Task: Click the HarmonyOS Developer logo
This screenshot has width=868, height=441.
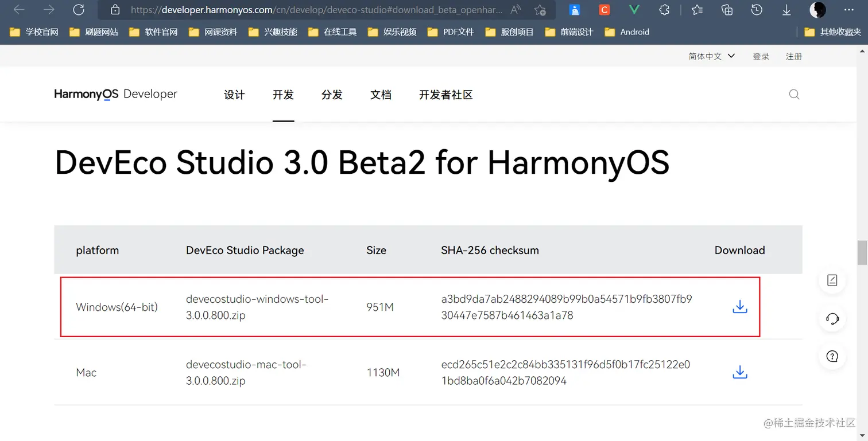Action: pyautogui.click(x=116, y=94)
